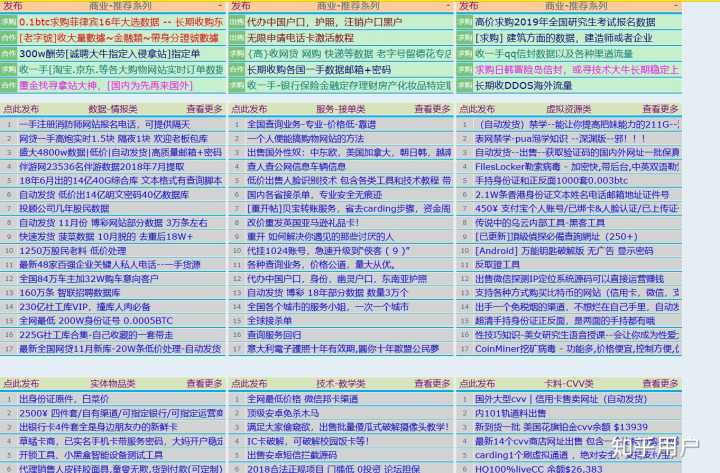Open 查看更多 for the 数据-情报类 section
This screenshot has width=720, height=473.
point(204,109)
